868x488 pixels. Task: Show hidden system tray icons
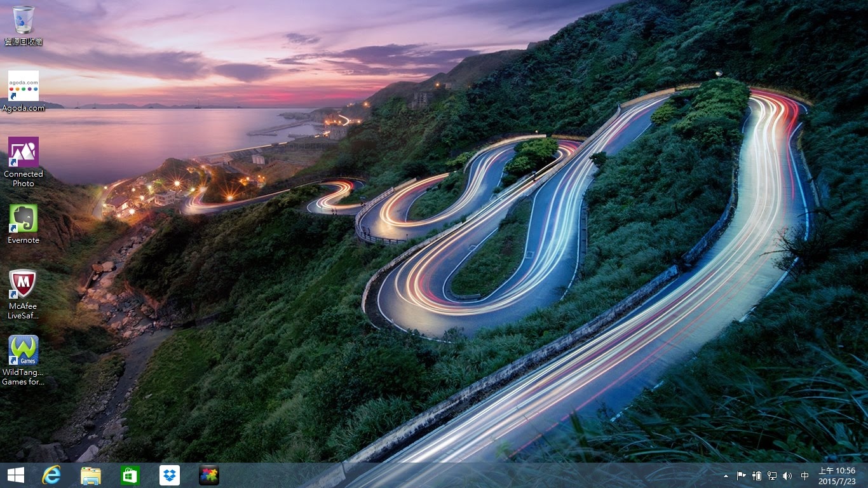(726, 476)
